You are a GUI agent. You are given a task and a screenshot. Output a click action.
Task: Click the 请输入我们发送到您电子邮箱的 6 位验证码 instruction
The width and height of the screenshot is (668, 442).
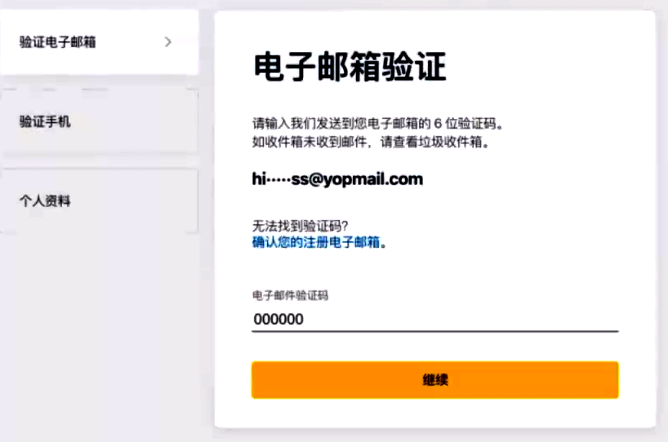point(377,123)
